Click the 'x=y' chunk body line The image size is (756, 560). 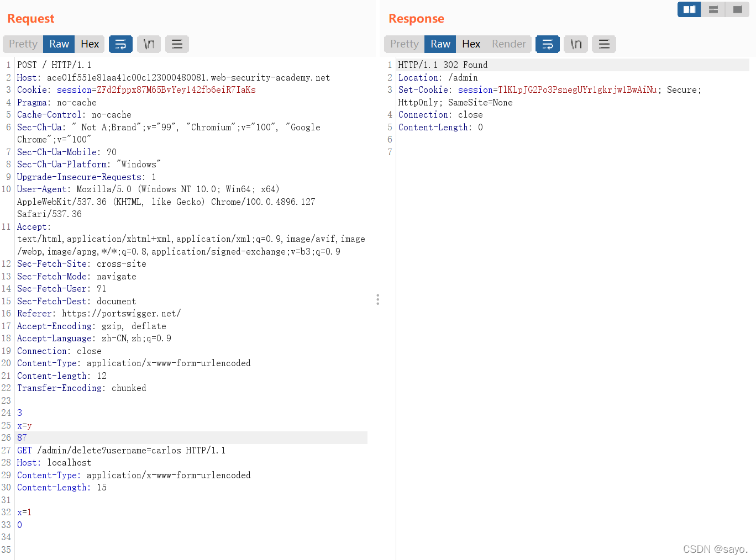[x=24, y=426]
